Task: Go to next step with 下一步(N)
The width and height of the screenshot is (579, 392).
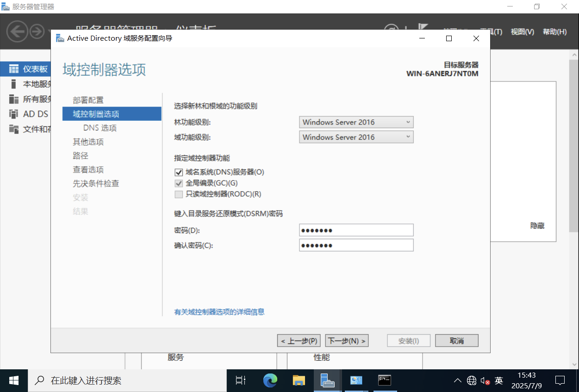Action: tap(347, 341)
